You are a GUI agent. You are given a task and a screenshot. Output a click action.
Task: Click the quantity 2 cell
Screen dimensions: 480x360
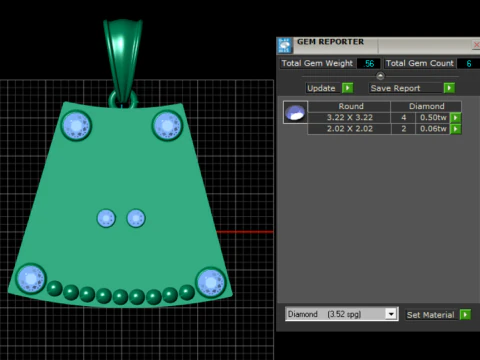coord(403,129)
